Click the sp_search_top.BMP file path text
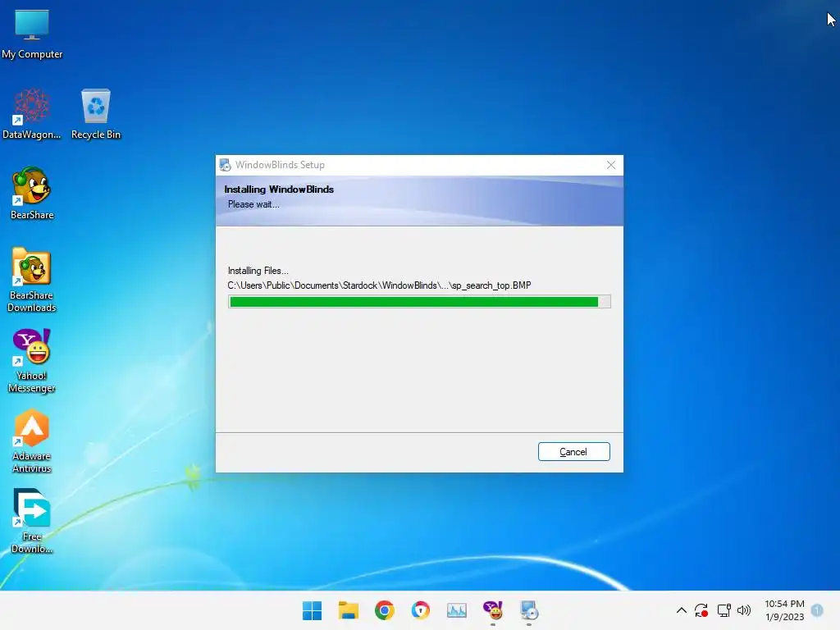Viewport: 840px width, 630px height. pyautogui.click(x=379, y=285)
